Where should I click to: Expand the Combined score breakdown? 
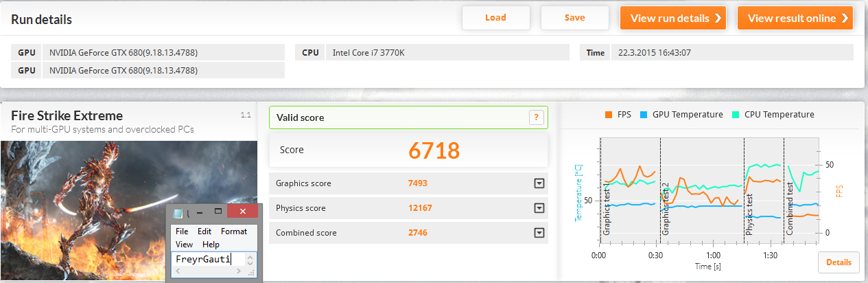click(x=539, y=233)
